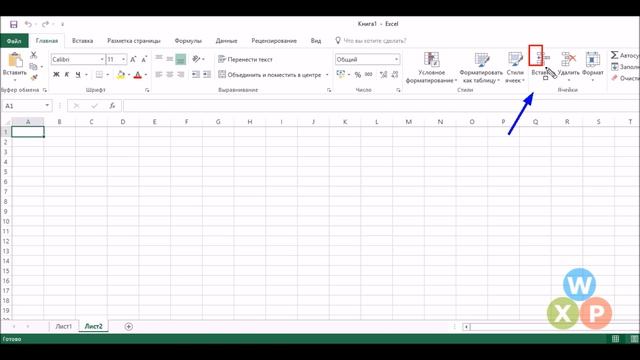Open the Формат cells menu
The height and width of the screenshot is (360, 640).
pos(593,66)
